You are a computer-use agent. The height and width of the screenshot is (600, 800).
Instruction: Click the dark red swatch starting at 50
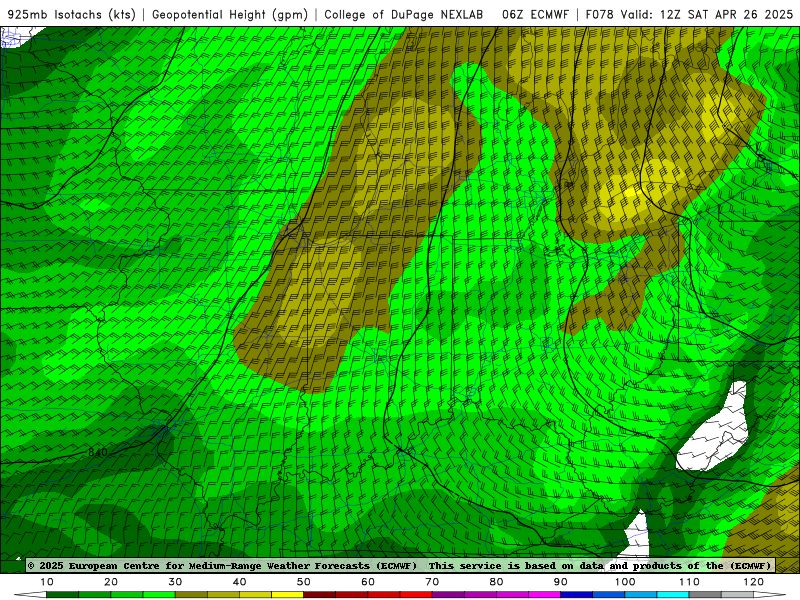click(319, 595)
